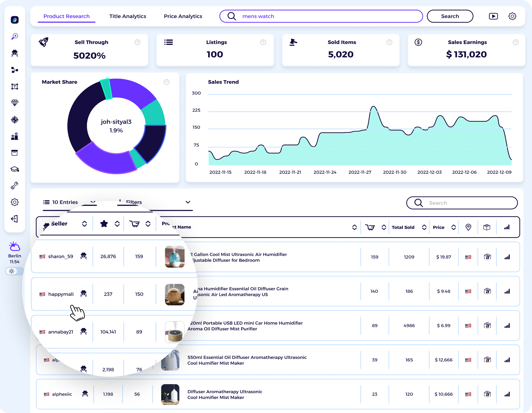Click the spy icon next to sharon_59
This screenshot has width=532, height=413.
(84, 256)
